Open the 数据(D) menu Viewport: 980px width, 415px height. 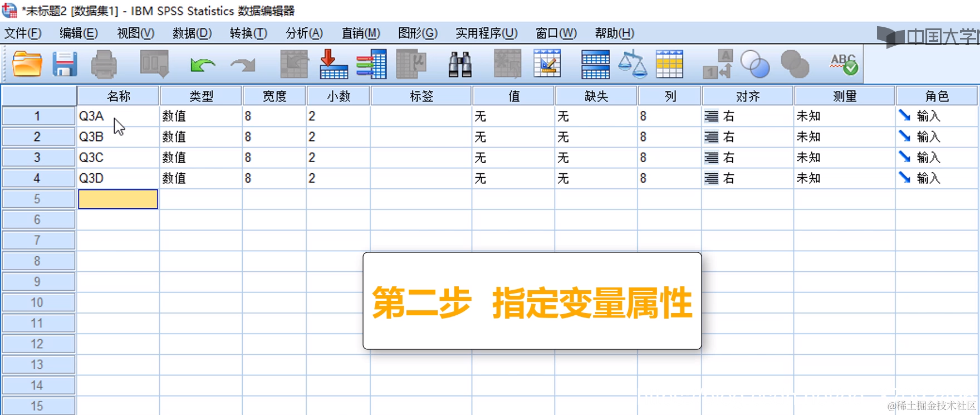click(x=192, y=33)
